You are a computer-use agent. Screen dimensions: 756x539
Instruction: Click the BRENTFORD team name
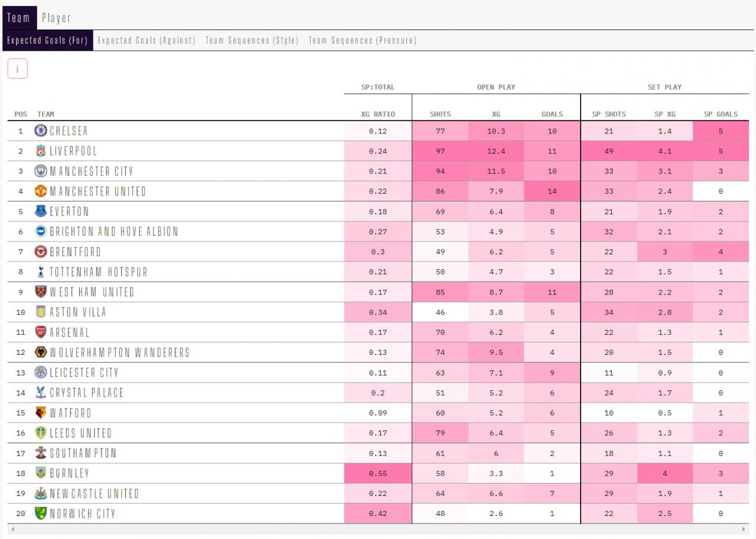(x=76, y=251)
